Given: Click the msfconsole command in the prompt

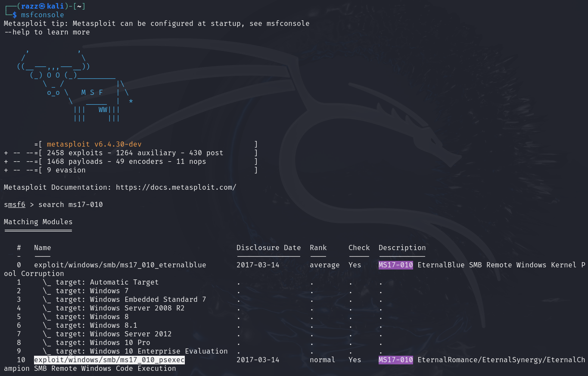Looking at the screenshot, I should coord(42,15).
